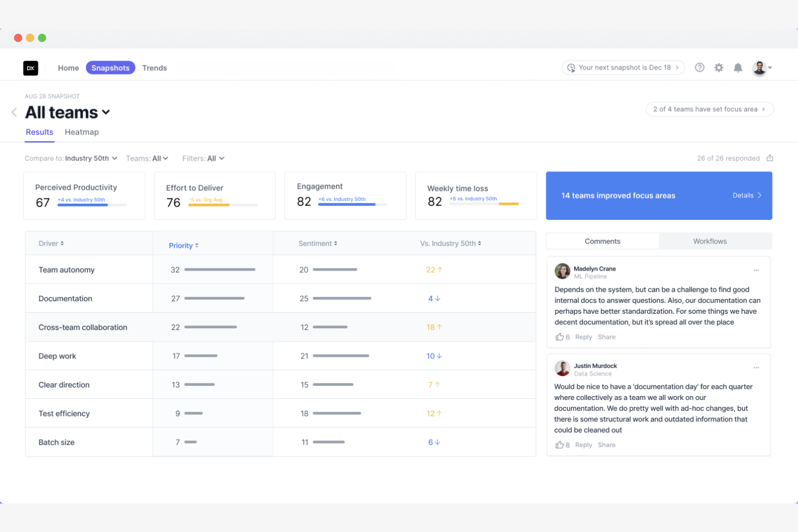798x532 pixels.
Task: Navigate back with the left chevron arrow
Action: pyautogui.click(x=14, y=112)
